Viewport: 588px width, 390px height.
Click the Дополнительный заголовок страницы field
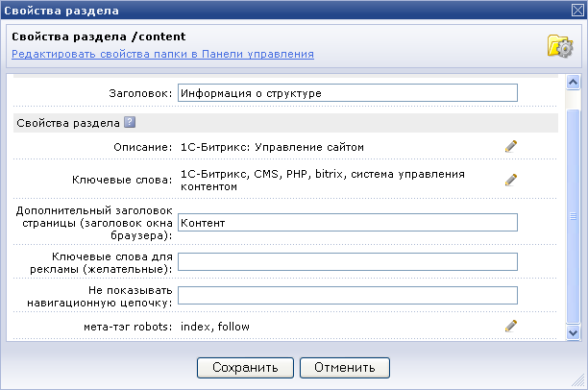(348, 223)
